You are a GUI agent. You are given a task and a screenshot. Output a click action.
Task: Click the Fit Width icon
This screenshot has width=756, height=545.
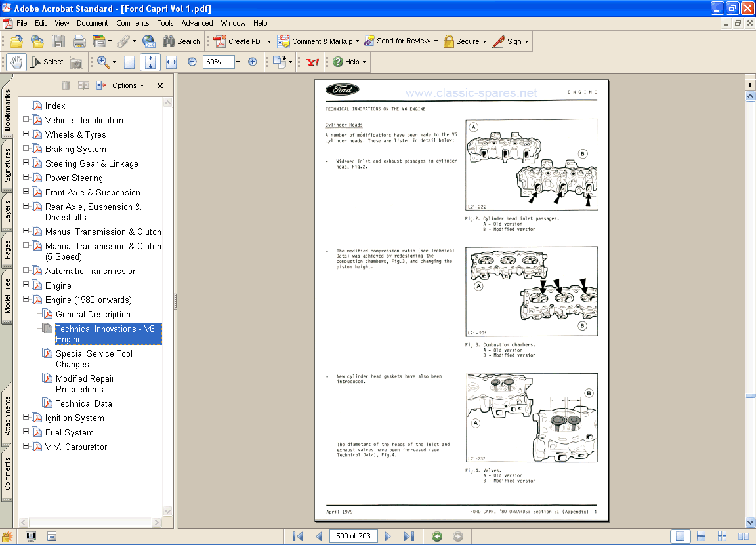point(171,62)
